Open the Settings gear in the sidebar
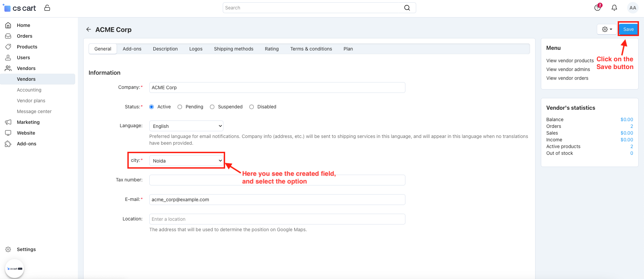The height and width of the screenshot is (279, 644). (8, 249)
